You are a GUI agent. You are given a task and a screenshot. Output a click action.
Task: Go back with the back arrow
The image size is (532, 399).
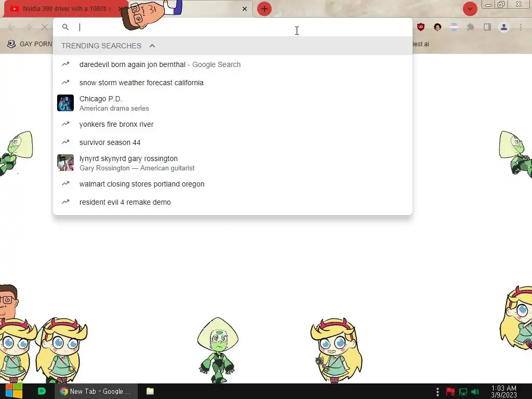point(11,27)
